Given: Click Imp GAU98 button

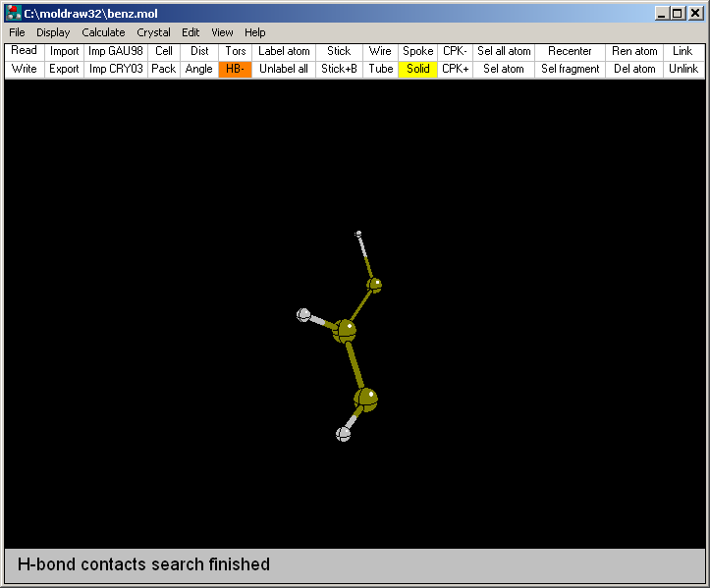Looking at the screenshot, I should click(x=116, y=51).
